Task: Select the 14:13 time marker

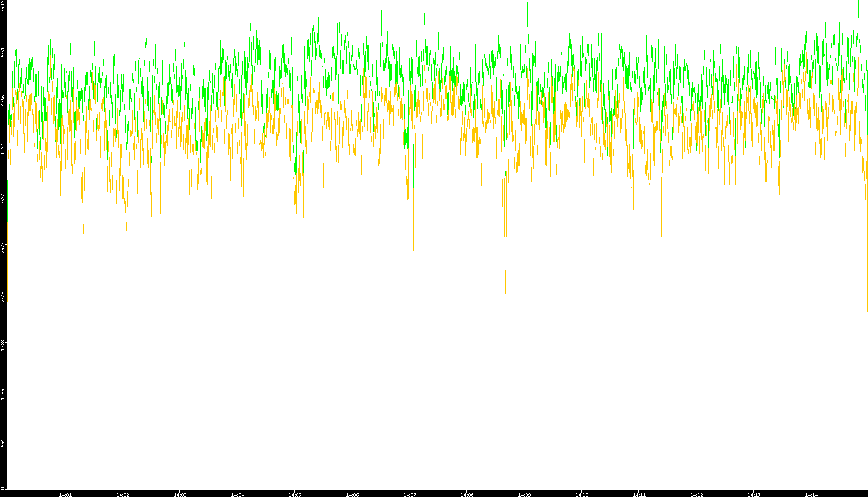Action: coord(754,495)
